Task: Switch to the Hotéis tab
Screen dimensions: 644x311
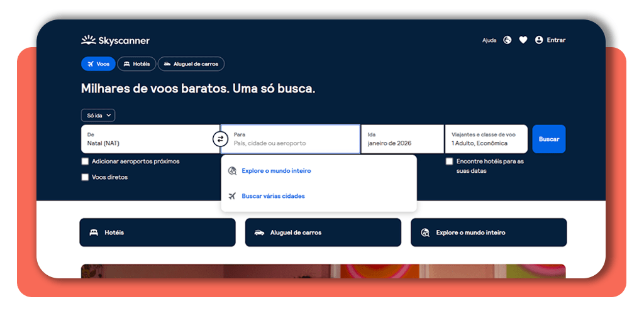Action: (x=136, y=64)
